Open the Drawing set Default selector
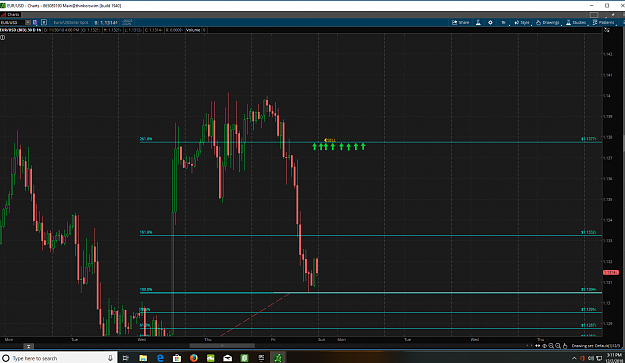The width and height of the screenshot is (625, 363). (596, 346)
